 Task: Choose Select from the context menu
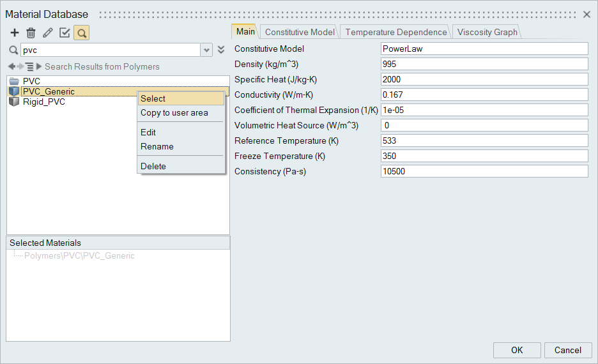tap(153, 98)
